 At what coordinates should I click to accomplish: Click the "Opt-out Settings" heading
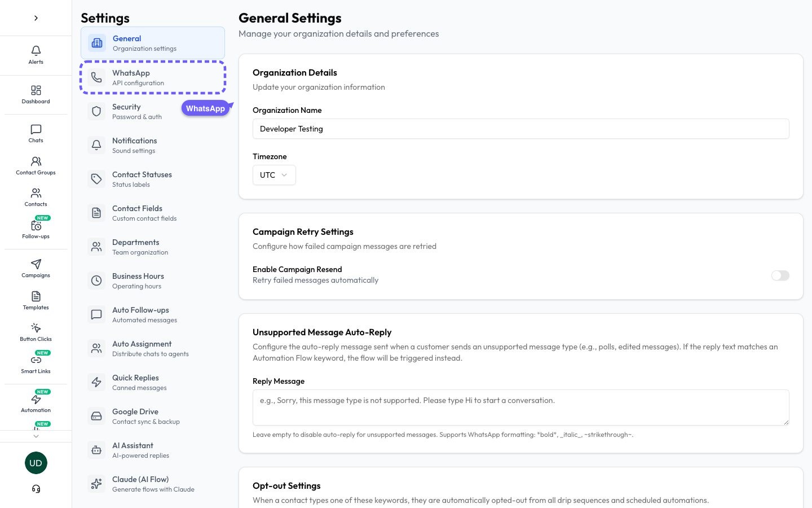pyautogui.click(x=286, y=486)
